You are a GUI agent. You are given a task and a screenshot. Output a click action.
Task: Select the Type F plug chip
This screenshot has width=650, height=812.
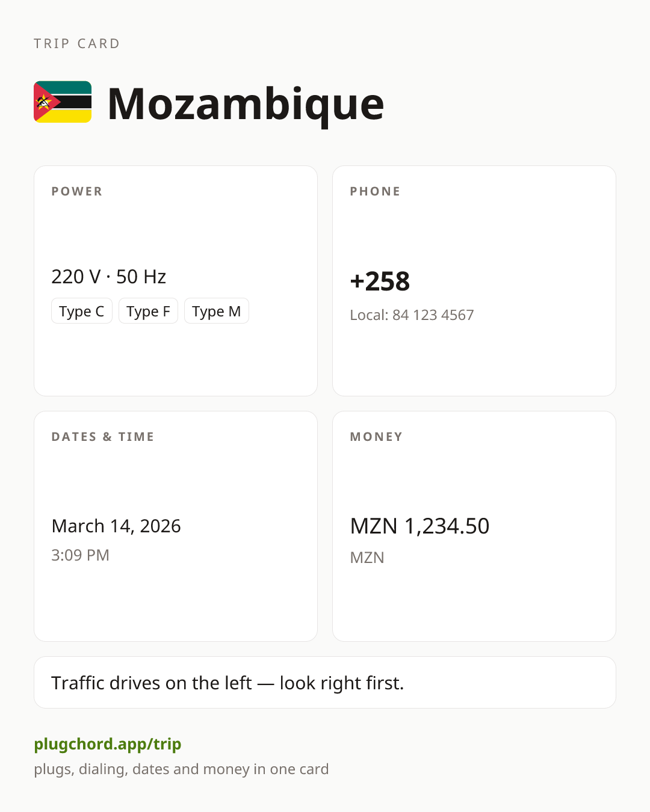tap(148, 311)
